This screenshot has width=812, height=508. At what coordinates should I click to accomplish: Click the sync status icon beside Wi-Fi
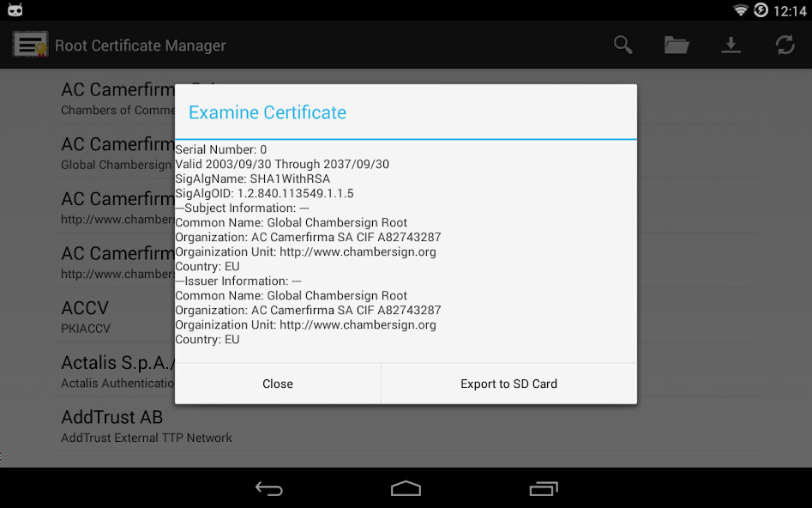(x=761, y=11)
